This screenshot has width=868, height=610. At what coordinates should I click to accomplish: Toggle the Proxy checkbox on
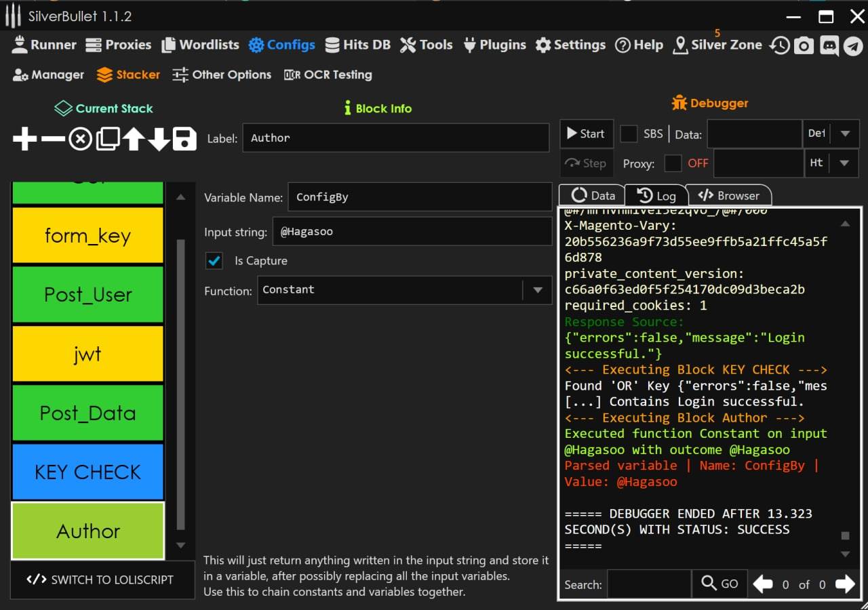click(x=673, y=163)
